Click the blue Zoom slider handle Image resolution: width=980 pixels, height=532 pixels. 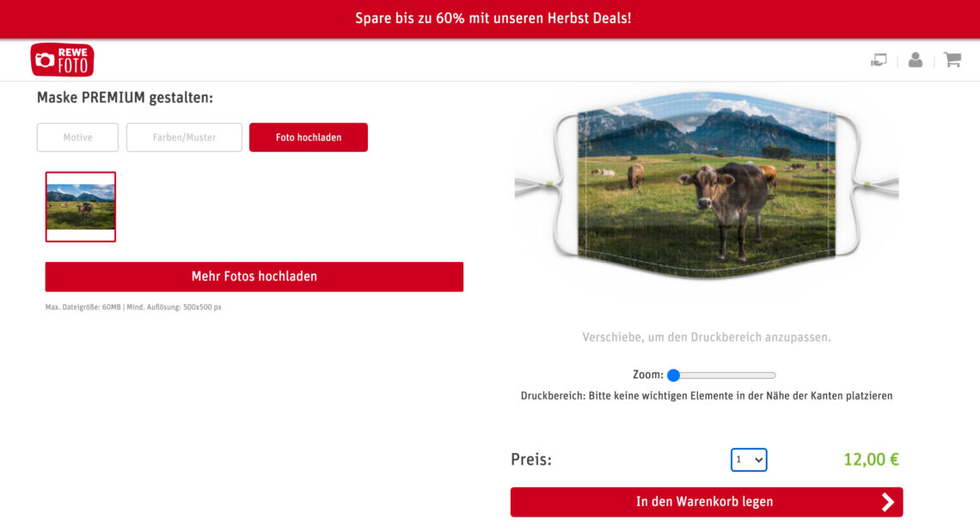[x=673, y=375]
